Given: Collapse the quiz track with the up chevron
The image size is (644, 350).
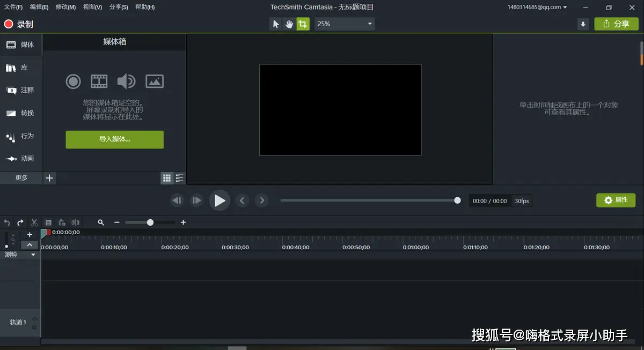Looking at the screenshot, I should 30,245.
